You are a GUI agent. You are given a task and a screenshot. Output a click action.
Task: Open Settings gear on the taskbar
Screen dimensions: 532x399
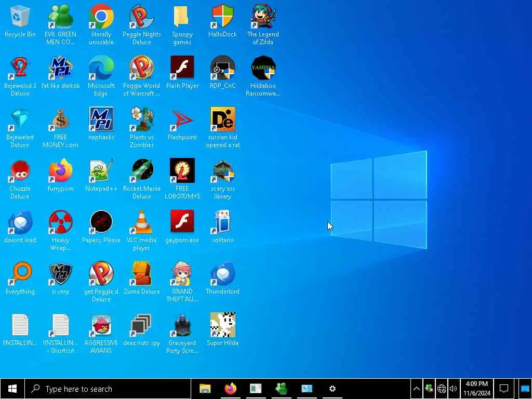[x=332, y=389]
